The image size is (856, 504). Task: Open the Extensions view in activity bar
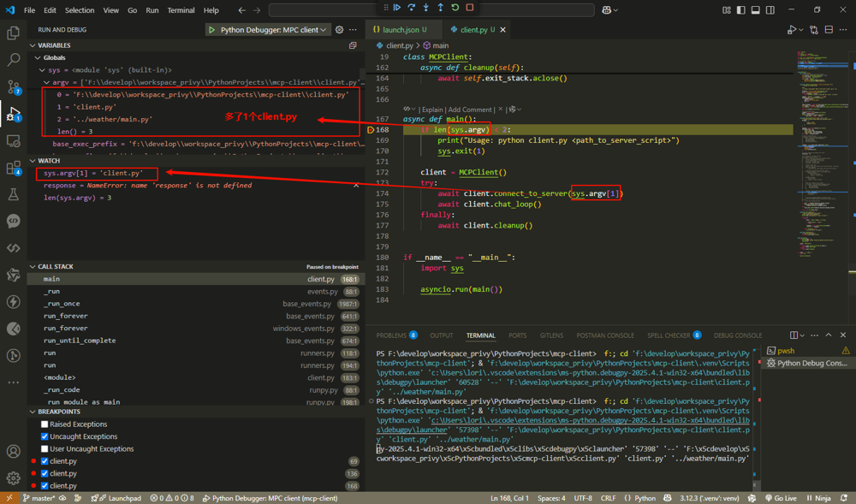(x=13, y=168)
